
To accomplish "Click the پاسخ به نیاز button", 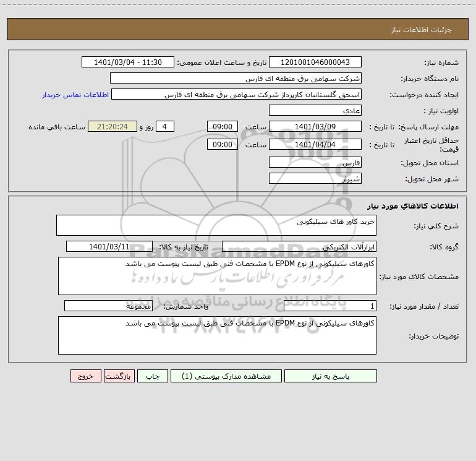I will coord(330,376).
